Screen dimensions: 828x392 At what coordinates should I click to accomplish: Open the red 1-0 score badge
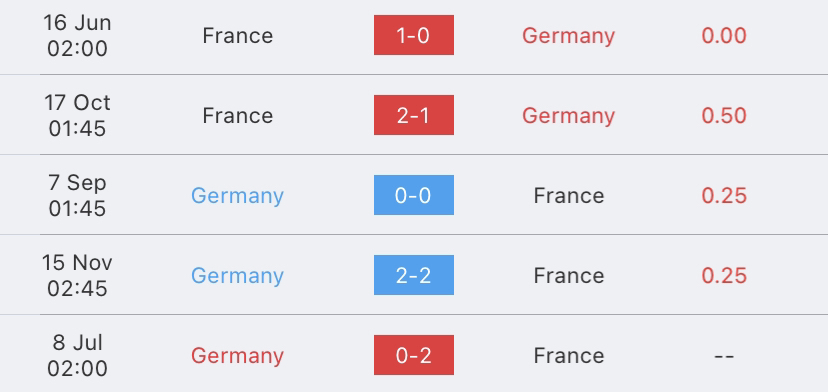tap(413, 35)
